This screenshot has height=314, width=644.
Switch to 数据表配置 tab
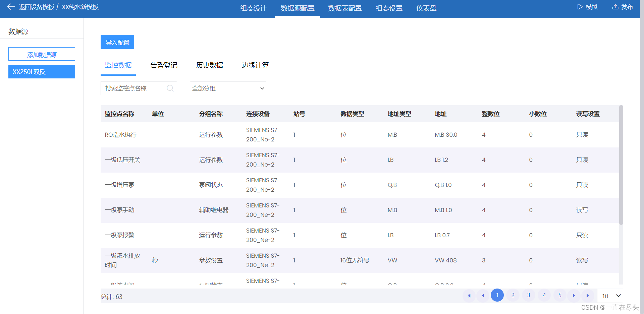[x=345, y=8]
